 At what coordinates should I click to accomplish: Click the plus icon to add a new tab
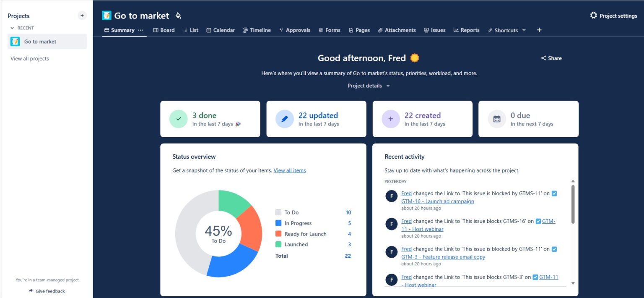(x=539, y=30)
